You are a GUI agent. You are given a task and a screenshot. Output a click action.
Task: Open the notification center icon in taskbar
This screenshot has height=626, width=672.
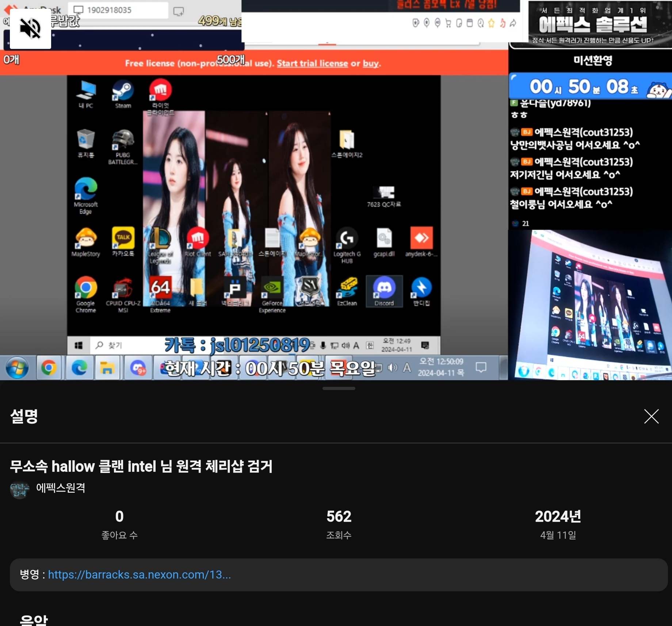(481, 367)
